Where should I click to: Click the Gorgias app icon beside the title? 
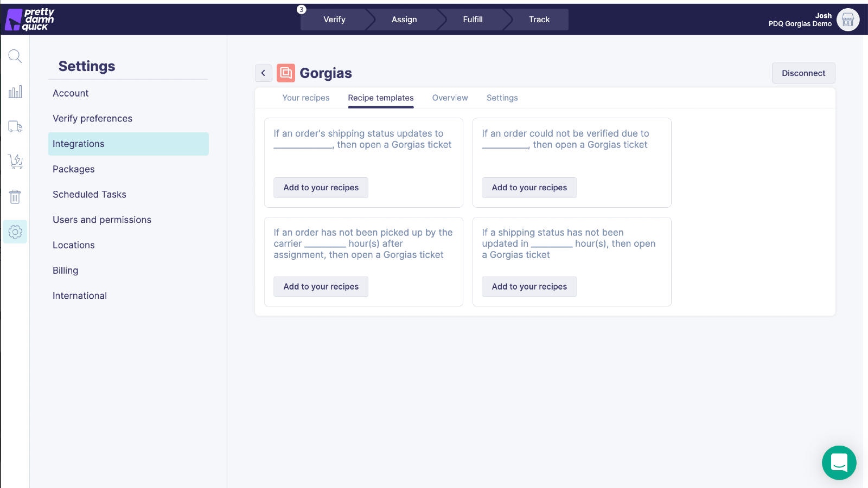(x=286, y=73)
